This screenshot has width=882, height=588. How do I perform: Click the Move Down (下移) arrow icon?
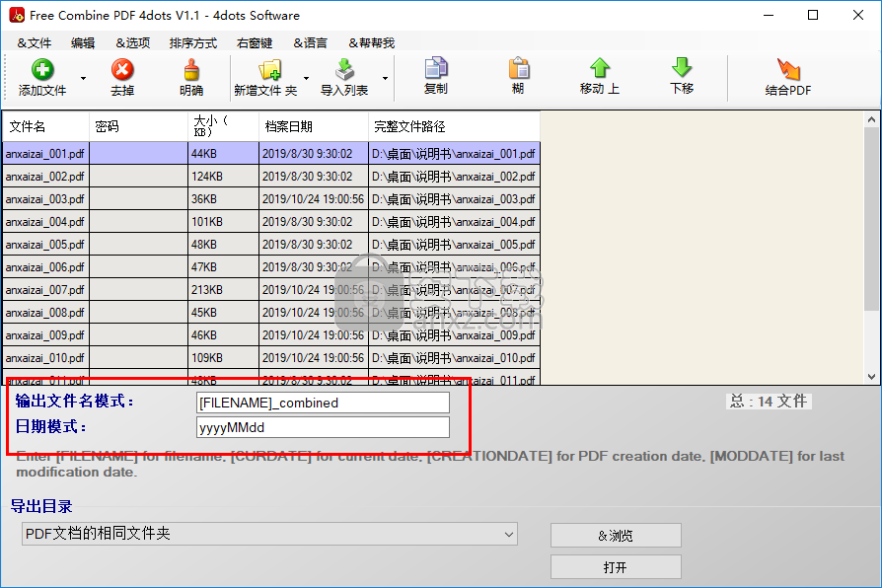682,68
